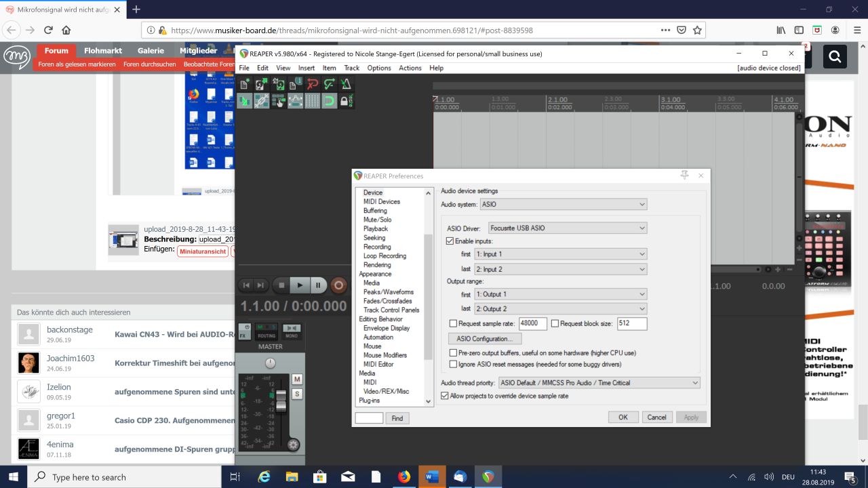Open Audio thread priority dropdown

[599, 383]
